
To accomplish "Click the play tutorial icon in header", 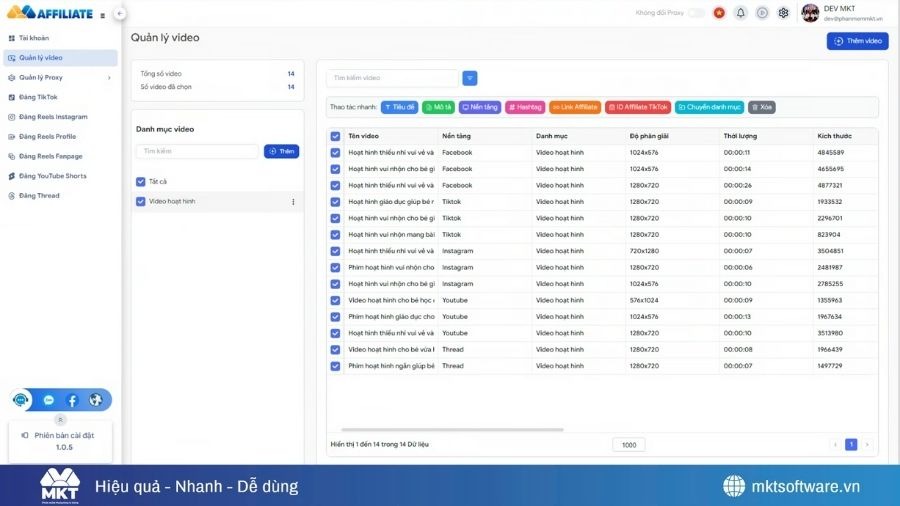I will [762, 13].
